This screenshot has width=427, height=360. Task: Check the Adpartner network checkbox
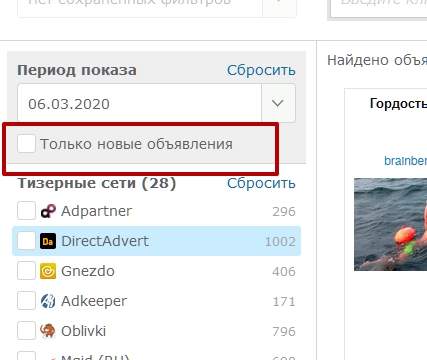[26, 211]
